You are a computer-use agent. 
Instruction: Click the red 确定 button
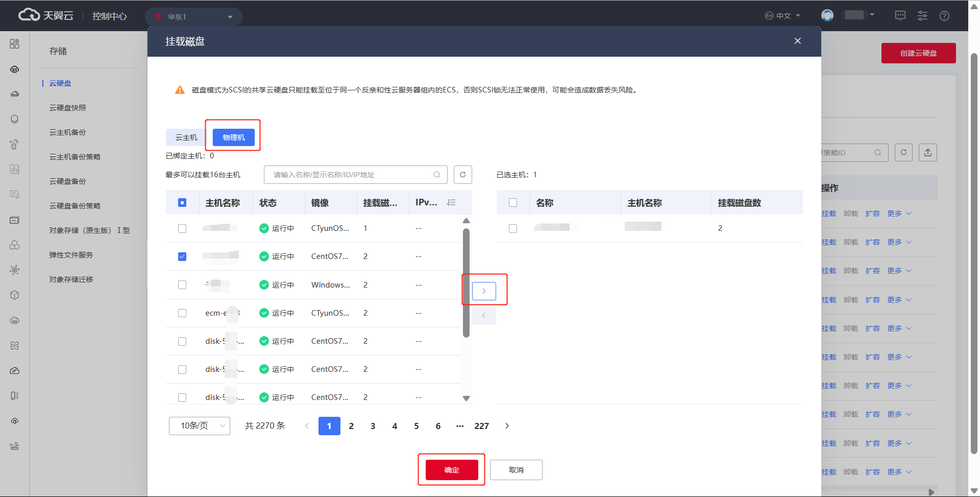(452, 470)
